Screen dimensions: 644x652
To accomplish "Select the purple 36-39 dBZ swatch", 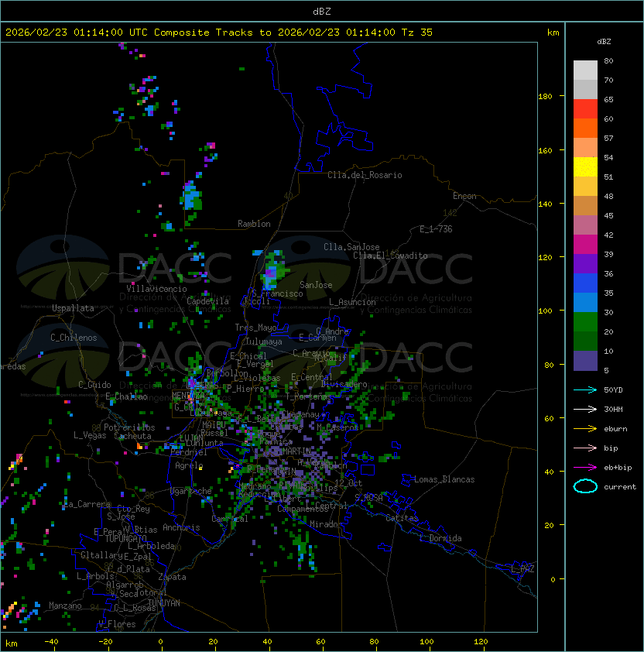I will pos(585,263).
